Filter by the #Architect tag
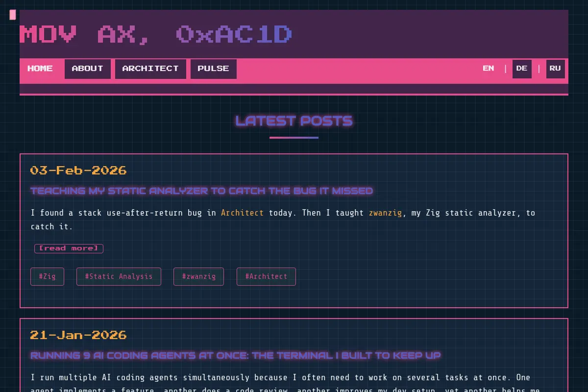588x392 pixels. click(266, 276)
